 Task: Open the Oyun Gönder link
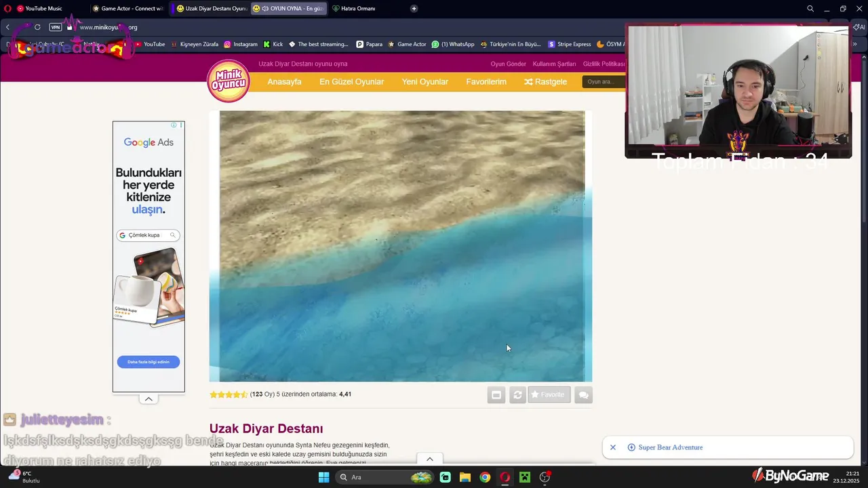coord(508,64)
